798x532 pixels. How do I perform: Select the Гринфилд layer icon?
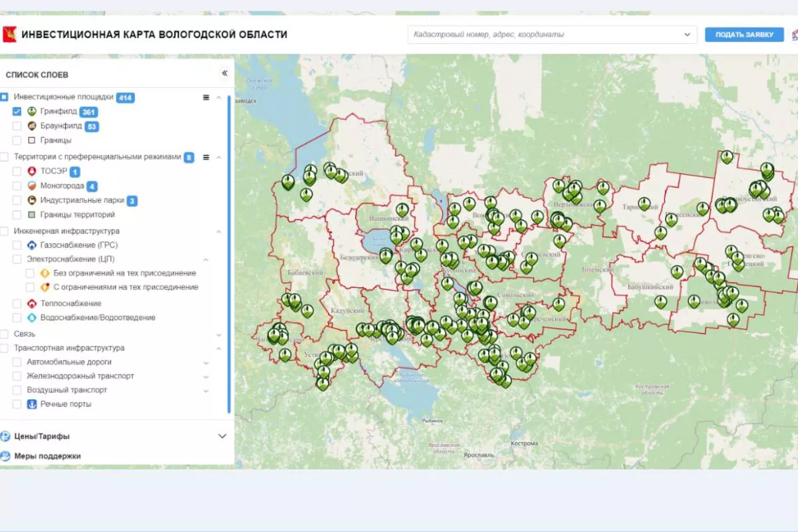tap(31, 112)
